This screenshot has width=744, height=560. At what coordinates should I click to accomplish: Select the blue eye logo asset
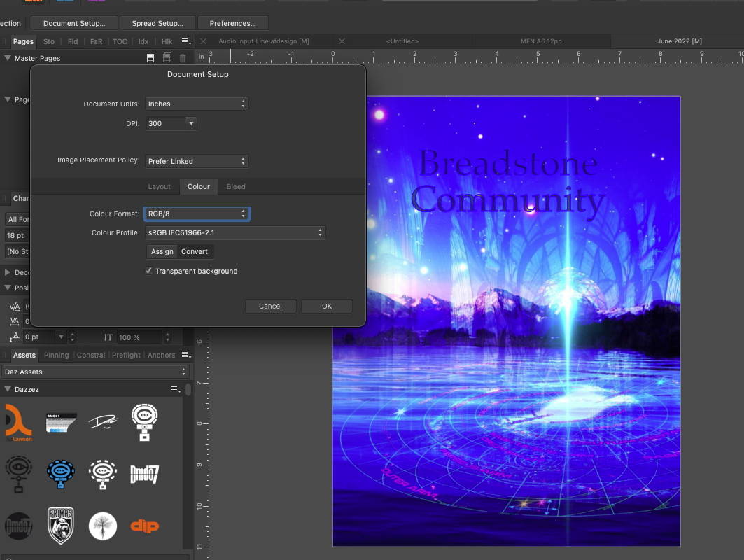[x=61, y=474]
